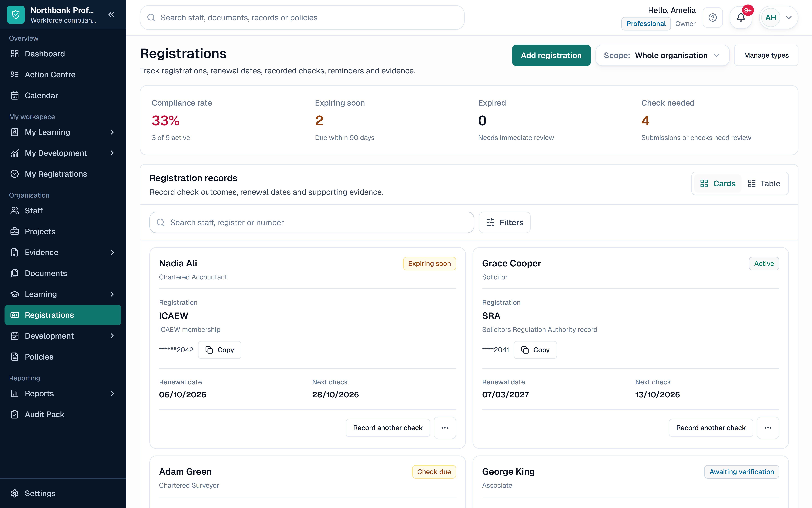Open the Documents section

(63, 273)
